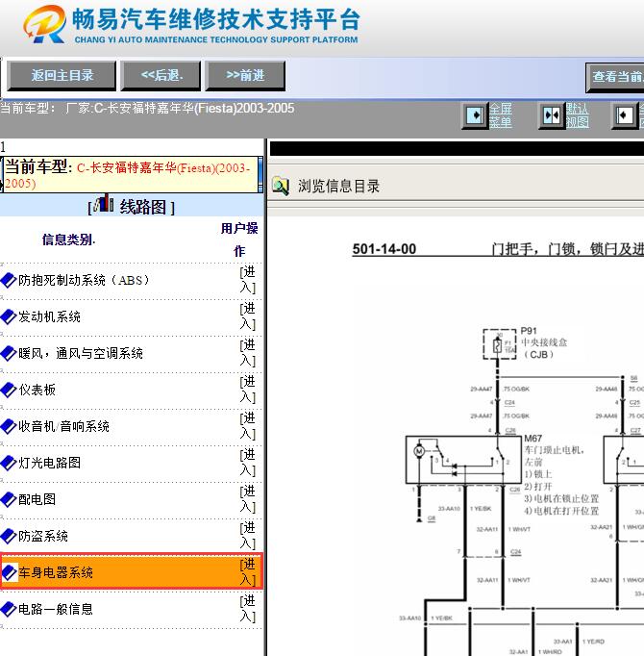
Task: Click the 返回主目录 button
Action: click(x=62, y=76)
